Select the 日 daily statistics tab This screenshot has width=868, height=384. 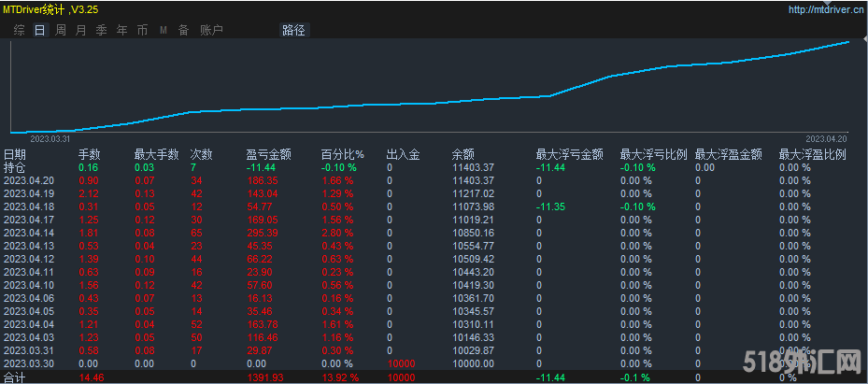pyautogui.click(x=39, y=30)
